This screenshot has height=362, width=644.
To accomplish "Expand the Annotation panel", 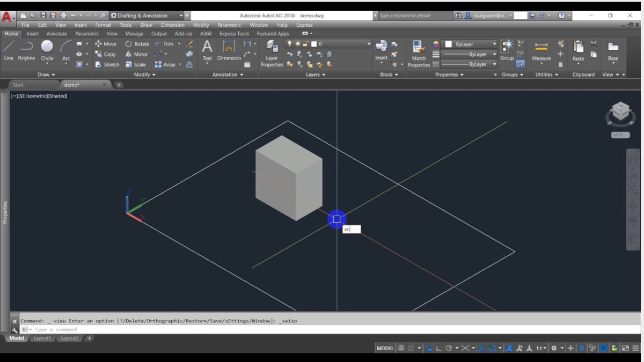I will [x=228, y=75].
